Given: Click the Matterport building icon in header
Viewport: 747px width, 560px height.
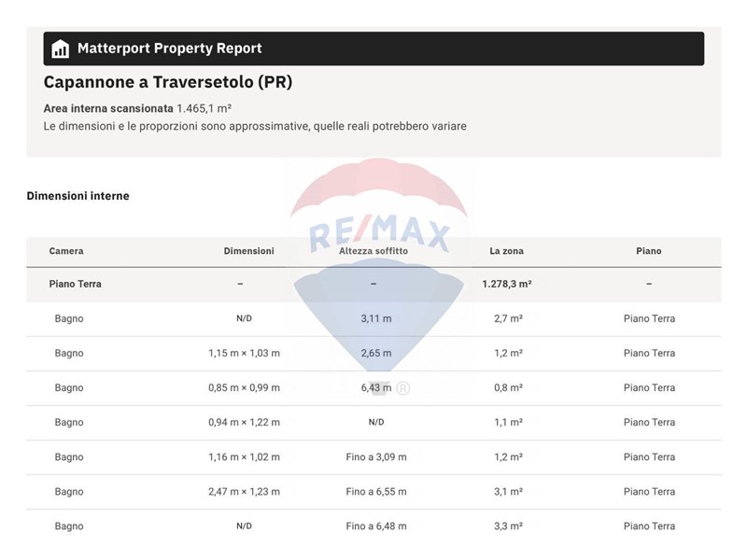Looking at the screenshot, I should pyautogui.click(x=61, y=49).
